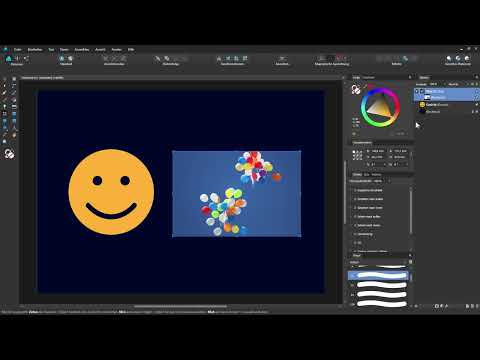Select the Farbe tab
Image resolution: width=480 pixels, height=360 pixels.
tap(356, 77)
